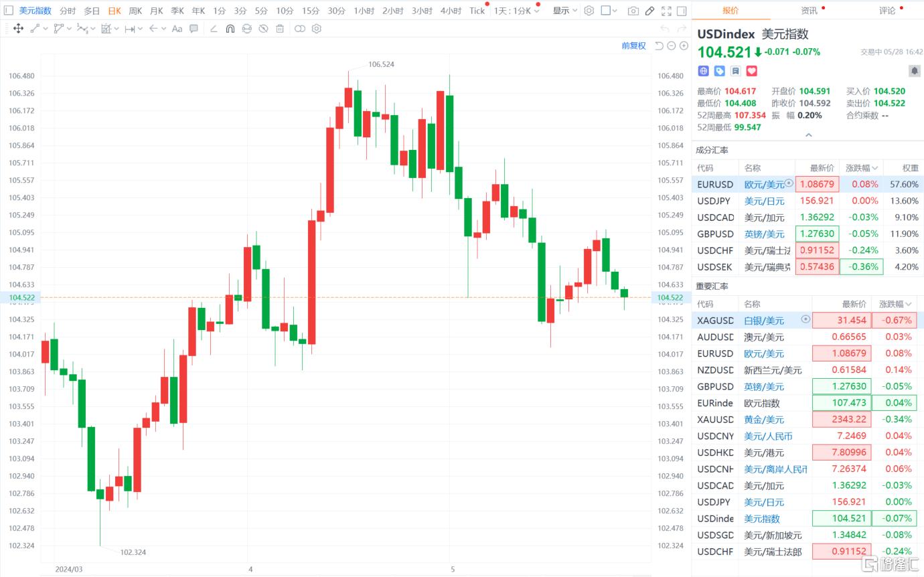Select the USDSGD row code
The image size is (924, 577).
click(716, 535)
